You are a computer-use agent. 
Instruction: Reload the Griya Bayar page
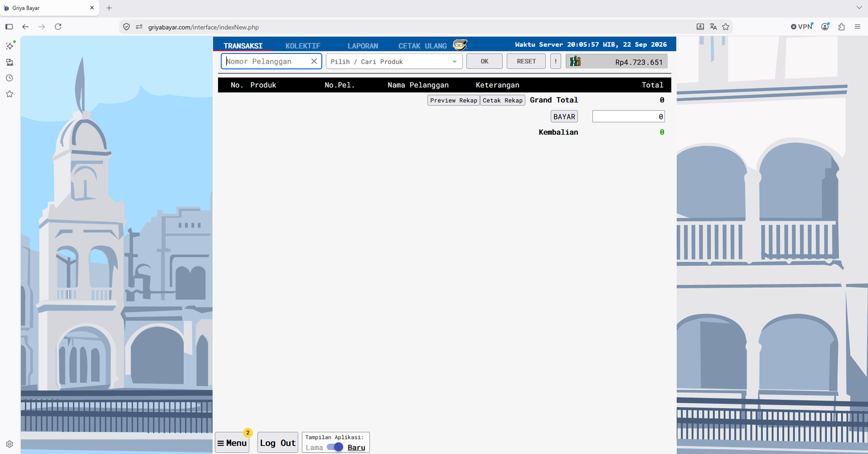(x=58, y=27)
